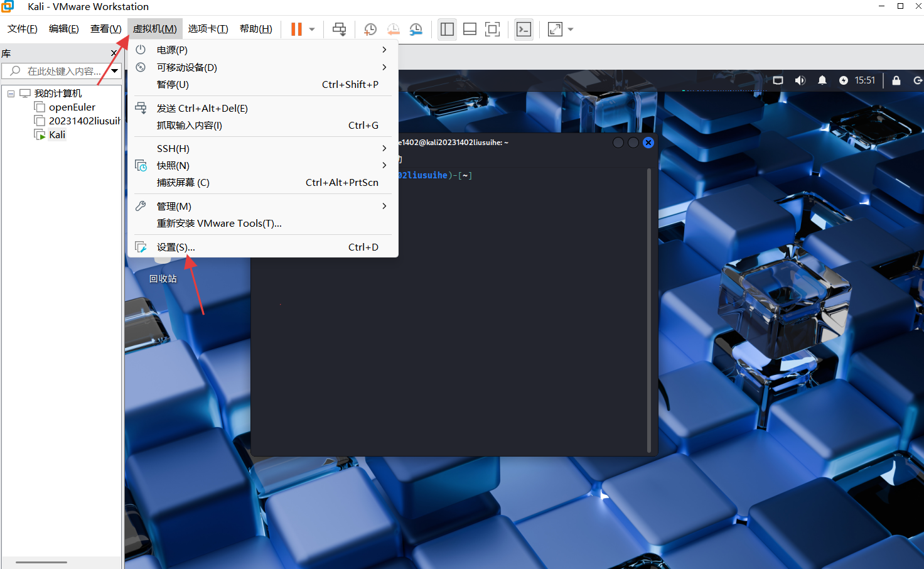The image size is (924, 569).
Task: Open the stretch display dropdown arrow
Action: (x=571, y=29)
